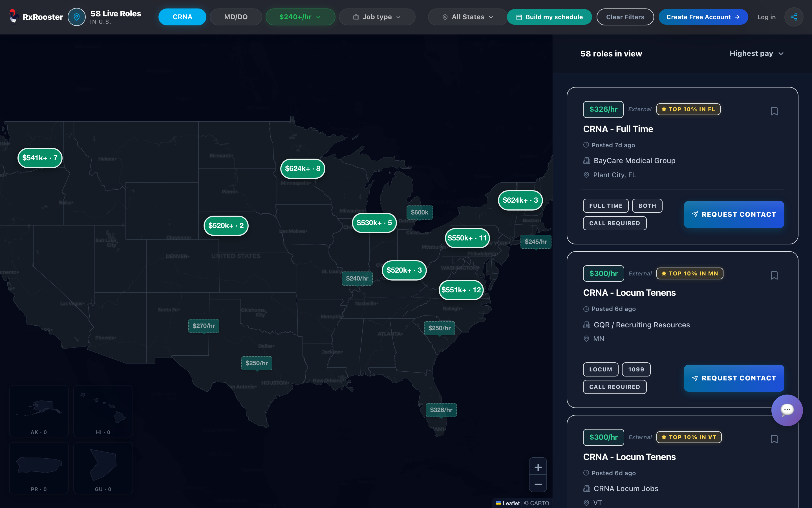Switch to the MD/DO role filter
This screenshot has width=812, height=508.
coord(236,17)
